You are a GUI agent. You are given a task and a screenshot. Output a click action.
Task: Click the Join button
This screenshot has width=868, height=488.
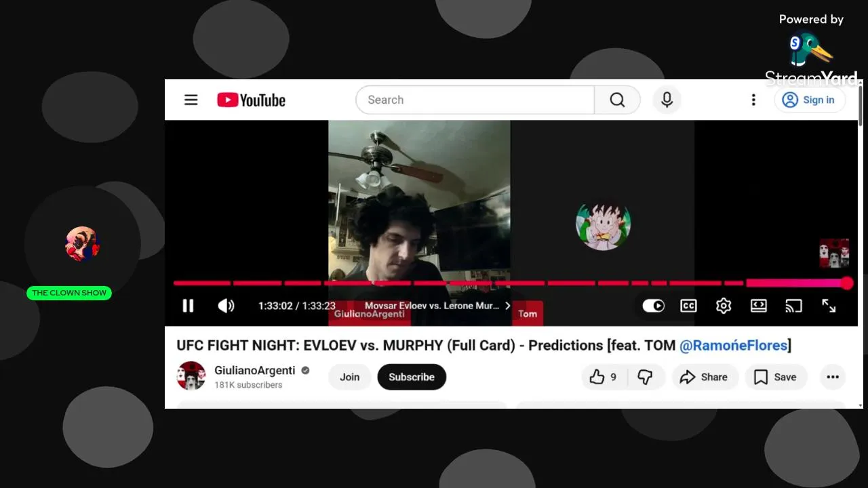click(350, 377)
